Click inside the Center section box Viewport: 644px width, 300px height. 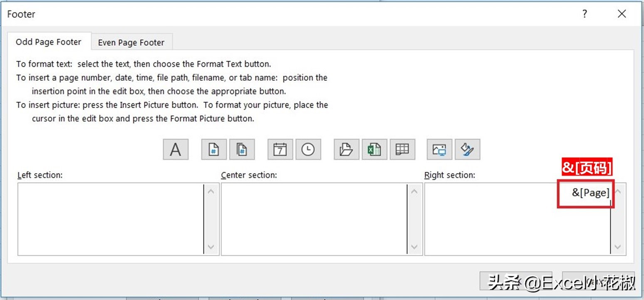pyautogui.click(x=314, y=219)
